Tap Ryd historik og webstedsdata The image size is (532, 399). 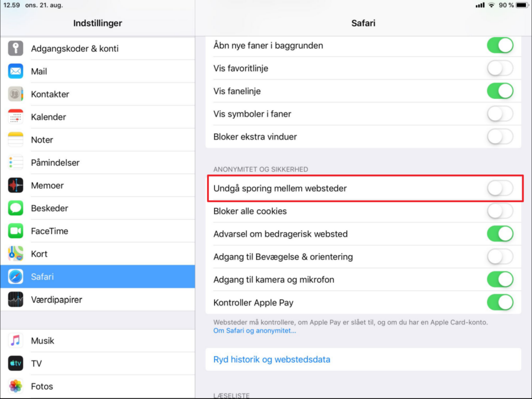(x=272, y=360)
